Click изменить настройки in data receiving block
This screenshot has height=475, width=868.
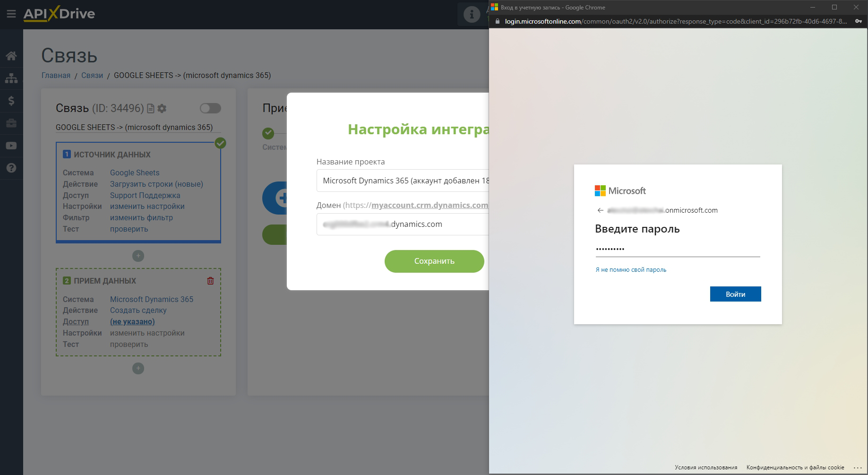[147, 333]
